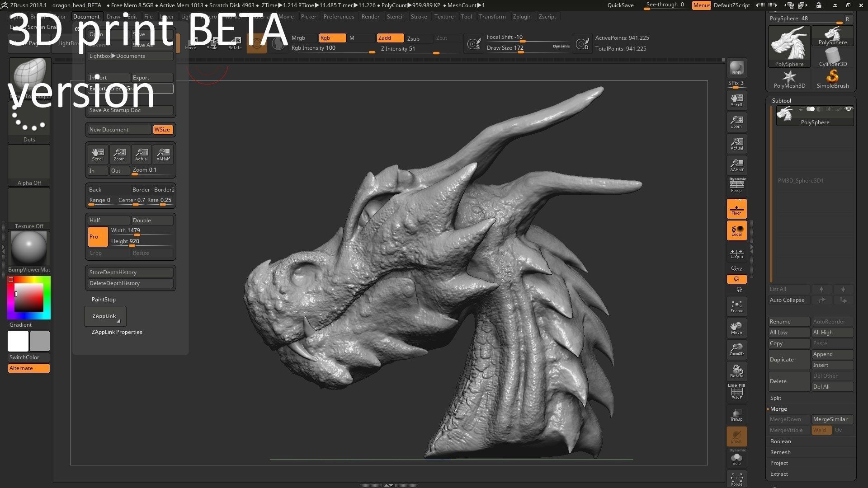Toggle the Transp transparency icon
Image resolution: width=868 pixels, height=488 pixels.
point(736,414)
